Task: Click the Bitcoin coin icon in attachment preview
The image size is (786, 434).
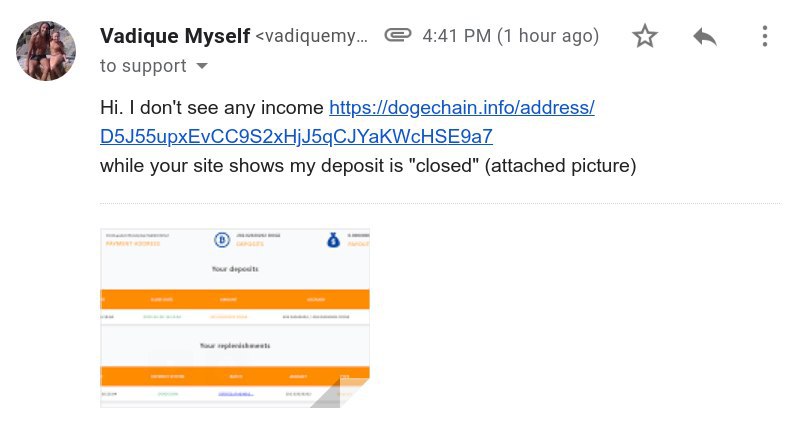Action: click(x=222, y=240)
